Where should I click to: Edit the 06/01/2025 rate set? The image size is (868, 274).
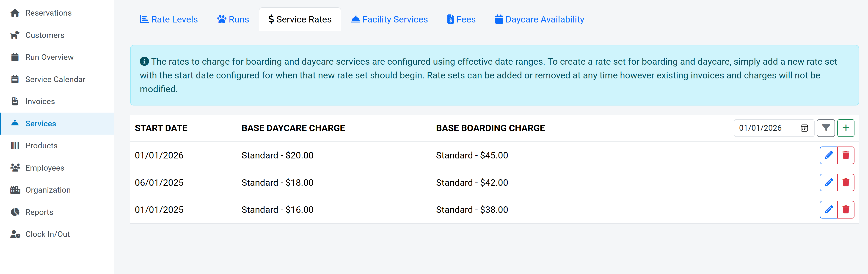(829, 183)
